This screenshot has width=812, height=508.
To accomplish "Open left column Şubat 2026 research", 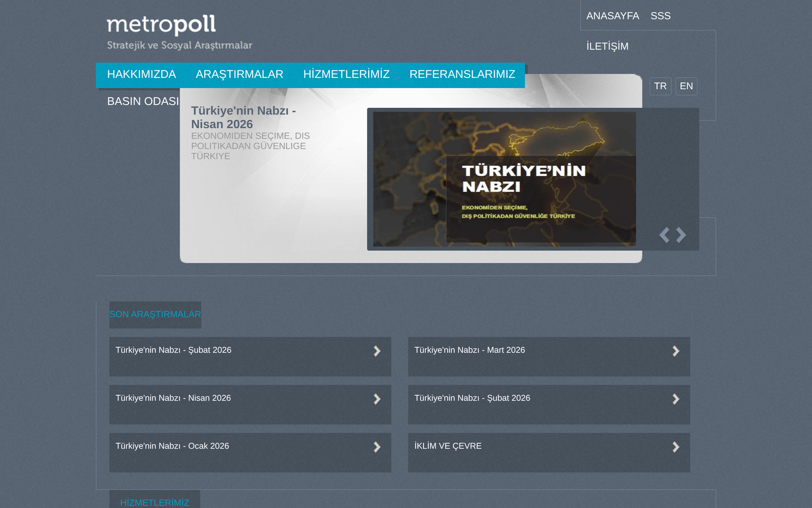I will pyautogui.click(x=174, y=350).
